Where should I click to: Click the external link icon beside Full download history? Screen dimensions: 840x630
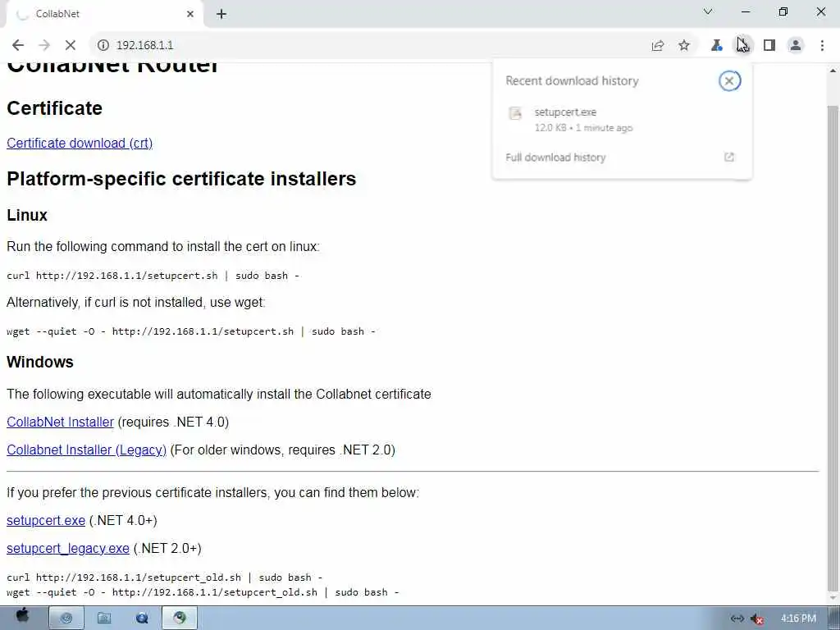[728, 157]
